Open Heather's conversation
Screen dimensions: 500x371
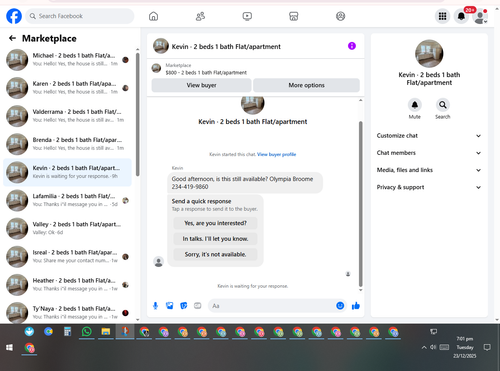[x=67, y=285]
